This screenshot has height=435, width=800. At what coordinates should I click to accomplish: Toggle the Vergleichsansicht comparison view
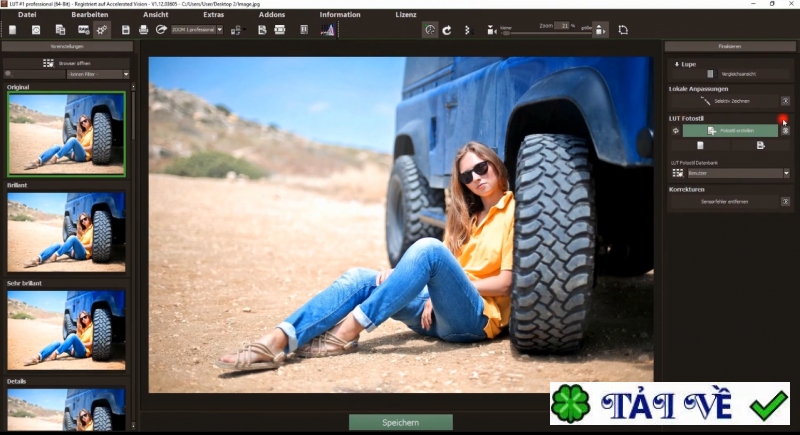pos(710,73)
